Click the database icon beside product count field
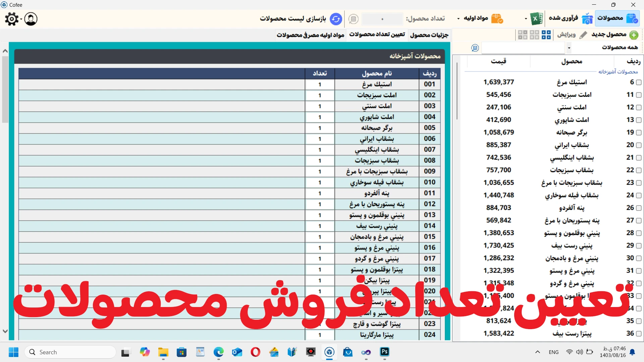This screenshot has width=644, height=362. (x=353, y=19)
